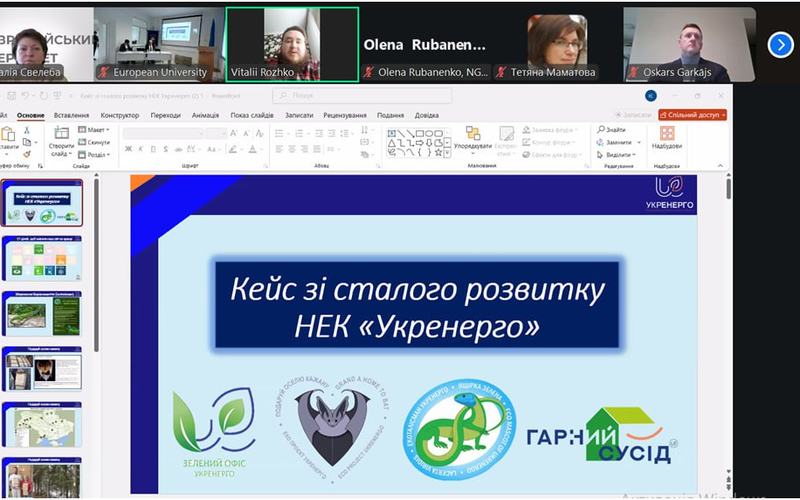Image resolution: width=800 pixels, height=500 pixels.
Task: Select the star shape in the shapes gallery
Action: pos(438,152)
